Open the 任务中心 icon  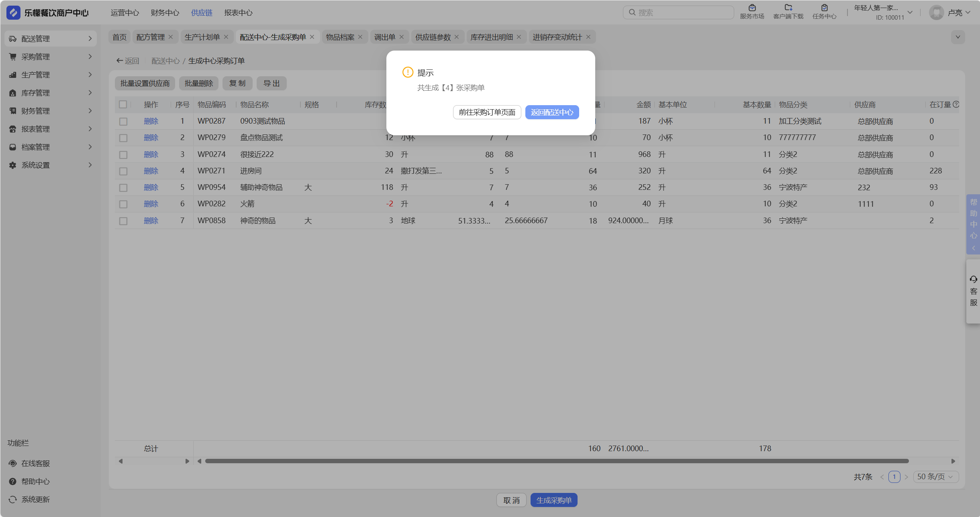click(824, 8)
